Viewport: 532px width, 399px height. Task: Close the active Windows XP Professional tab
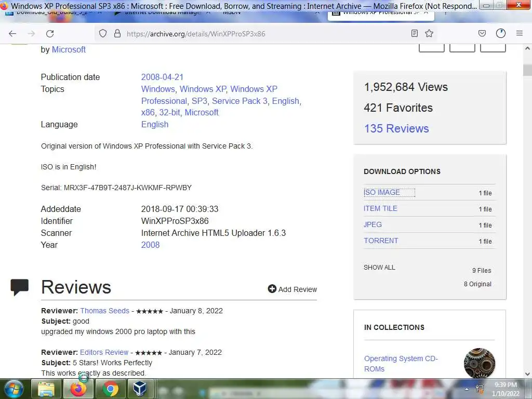(426, 13)
